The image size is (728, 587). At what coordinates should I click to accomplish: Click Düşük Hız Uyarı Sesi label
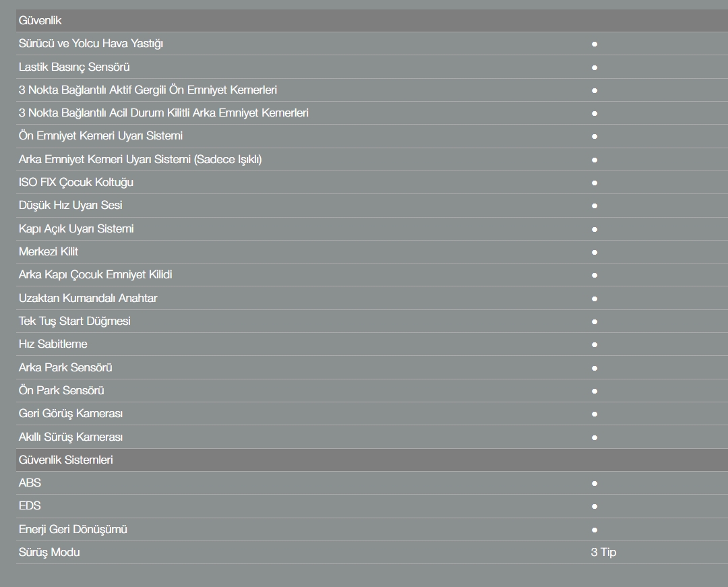tap(71, 206)
